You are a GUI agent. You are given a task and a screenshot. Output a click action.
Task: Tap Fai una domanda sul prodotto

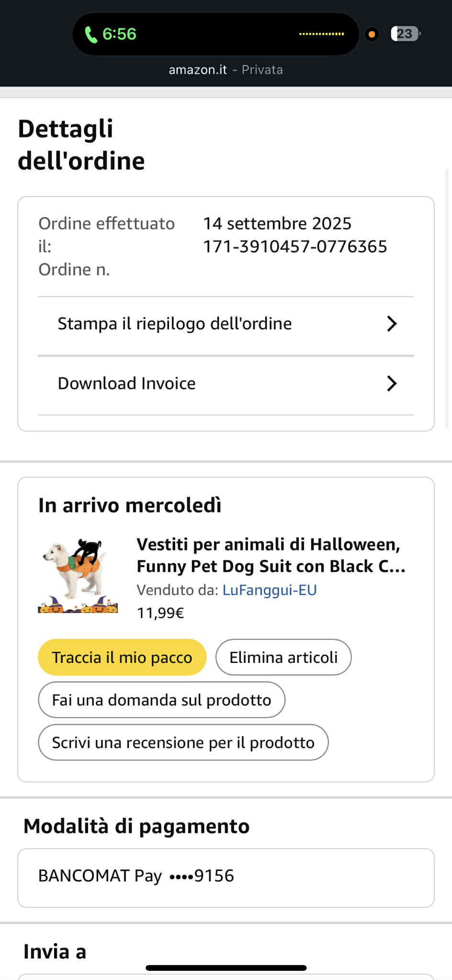click(161, 700)
